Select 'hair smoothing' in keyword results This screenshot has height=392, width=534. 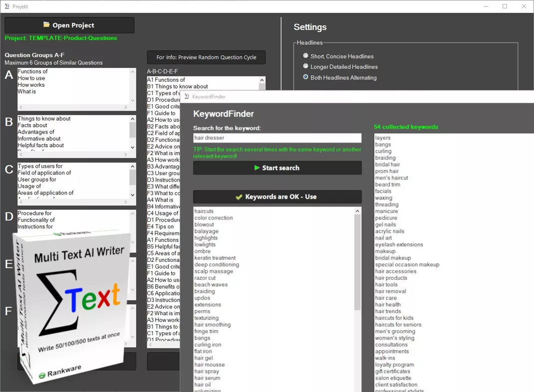click(x=213, y=325)
